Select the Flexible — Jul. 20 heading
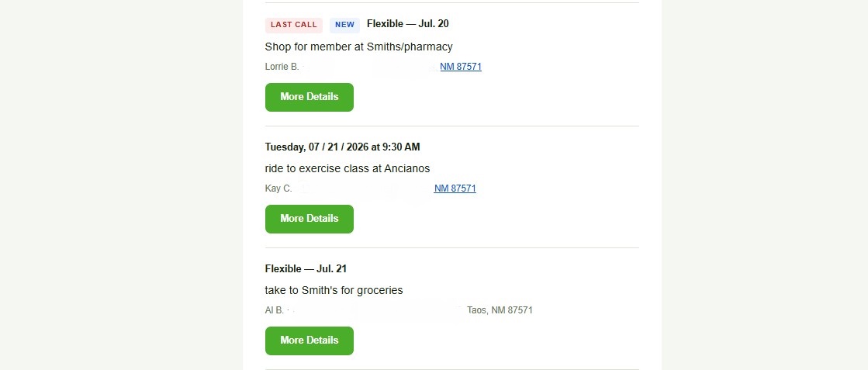 (x=407, y=24)
